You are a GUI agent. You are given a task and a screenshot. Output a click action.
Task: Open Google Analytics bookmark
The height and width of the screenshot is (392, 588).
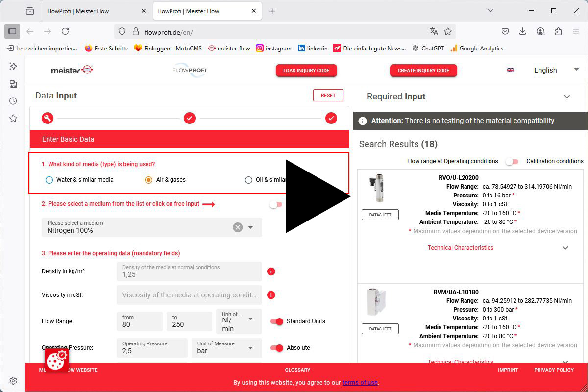coord(477,48)
